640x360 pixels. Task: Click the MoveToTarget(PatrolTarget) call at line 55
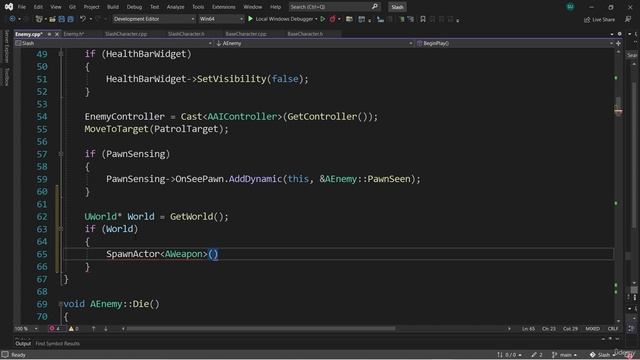pos(156,129)
